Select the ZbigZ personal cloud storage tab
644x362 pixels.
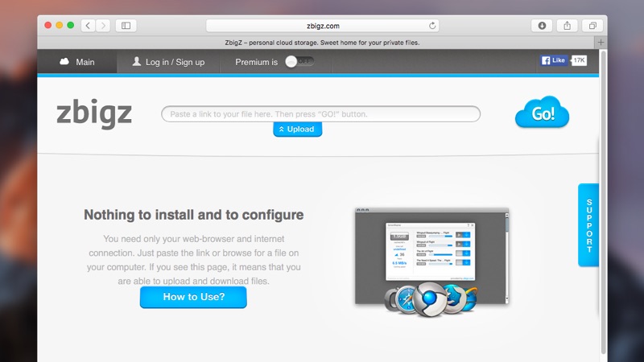click(x=316, y=43)
